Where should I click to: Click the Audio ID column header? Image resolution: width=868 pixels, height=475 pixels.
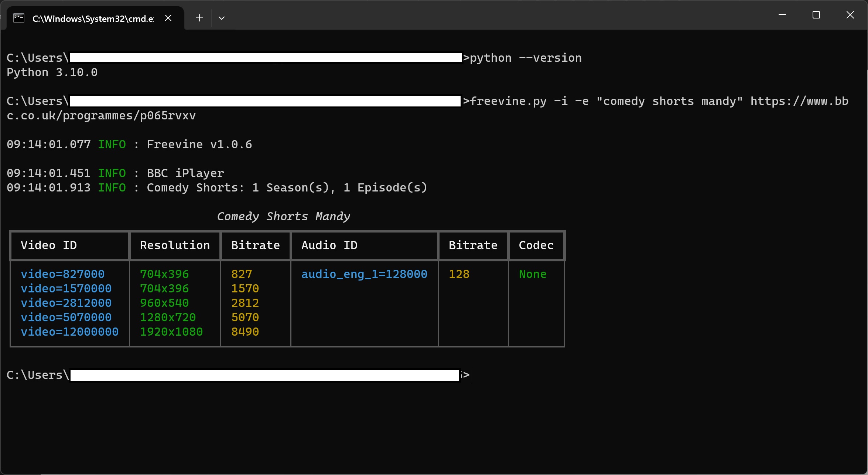pyautogui.click(x=329, y=245)
